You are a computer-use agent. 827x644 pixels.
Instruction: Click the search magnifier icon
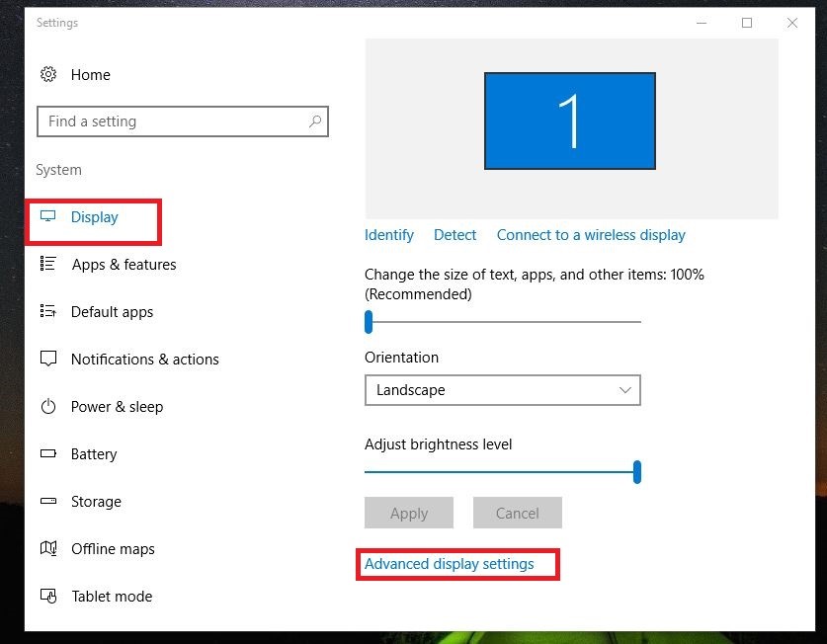coord(315,121)
